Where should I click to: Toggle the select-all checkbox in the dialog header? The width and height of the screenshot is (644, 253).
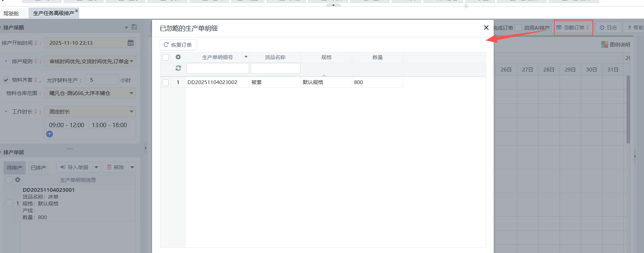pyautogui.click(x=165, y=57)
